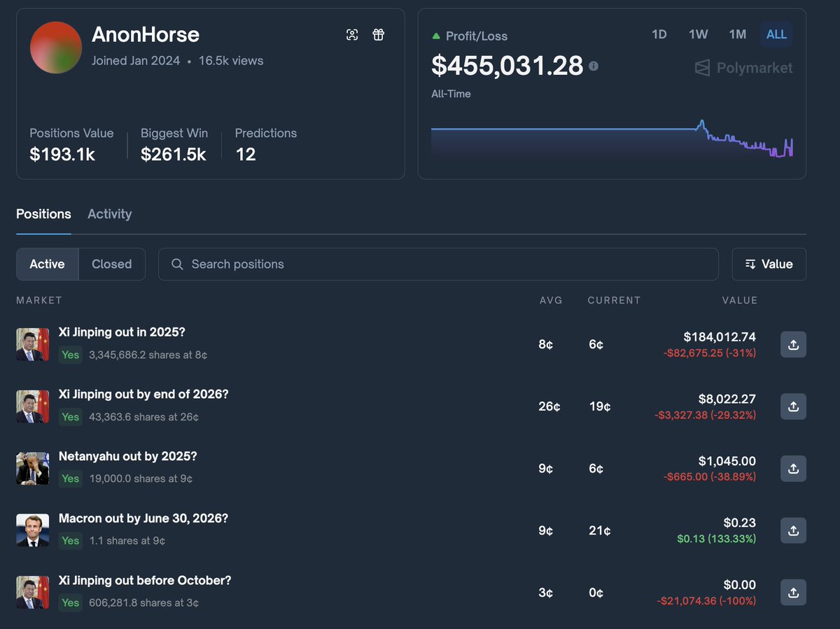This screenshot has height=629, width=840.
Task: Click the QR scan icon beside AnonHorse
Action: (352, 35)
